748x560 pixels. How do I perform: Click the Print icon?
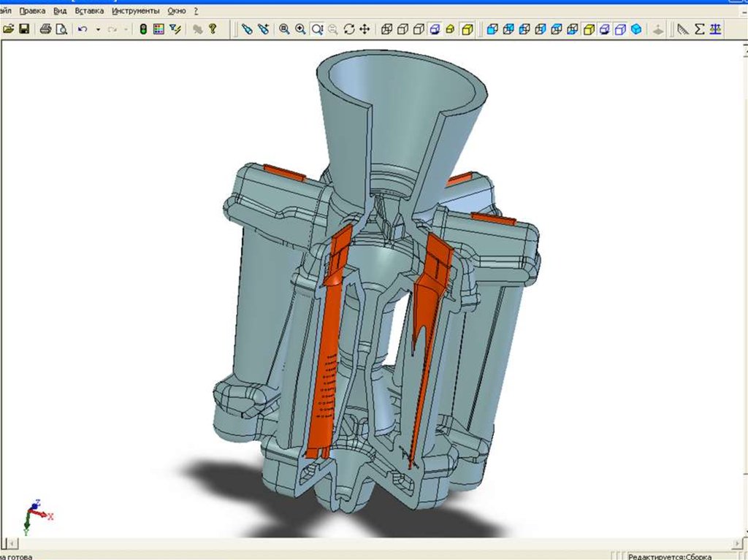(x=45, y=29)
